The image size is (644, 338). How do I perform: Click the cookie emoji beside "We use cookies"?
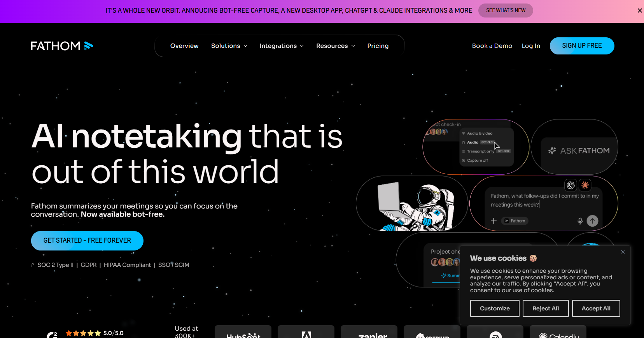(x=533, y=258)
